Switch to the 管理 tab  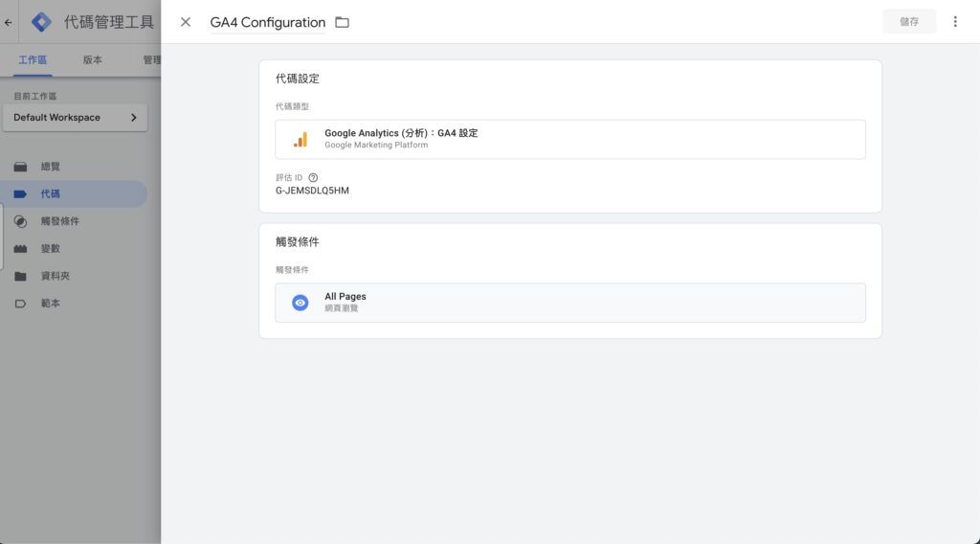151,60
